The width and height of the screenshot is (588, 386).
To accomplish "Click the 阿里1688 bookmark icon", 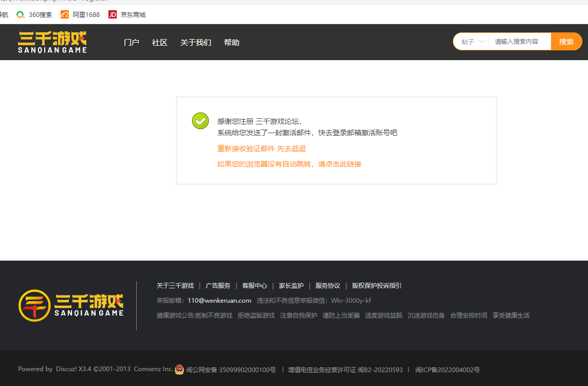I will point(65,14).
